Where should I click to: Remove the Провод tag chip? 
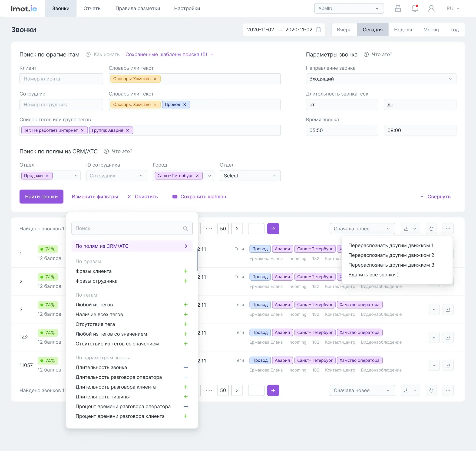tap(185, 105)
